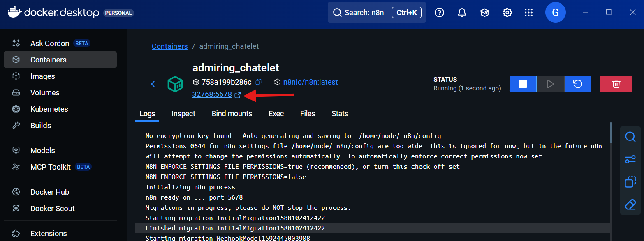644x241 pixels.
Task: Open the Settings gear icon
Action: point(507,13)
